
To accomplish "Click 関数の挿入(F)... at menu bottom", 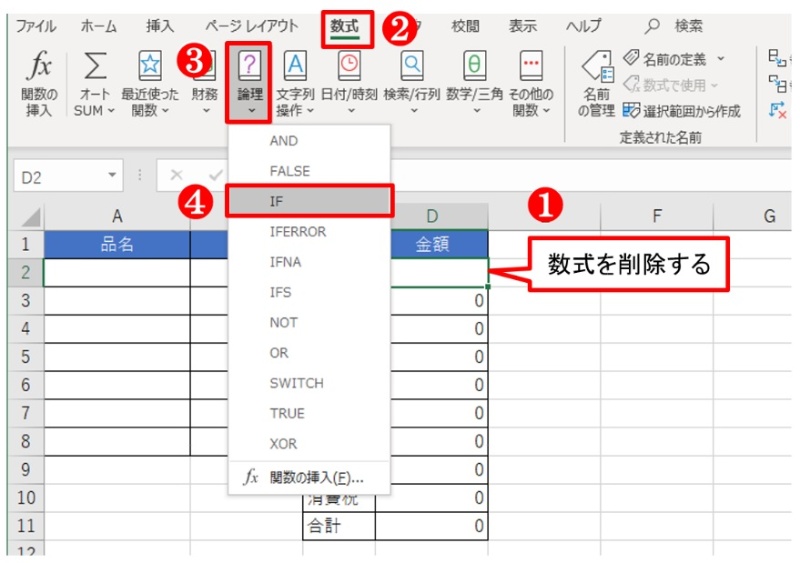I will pyautogui.click(x=309, y=478).
